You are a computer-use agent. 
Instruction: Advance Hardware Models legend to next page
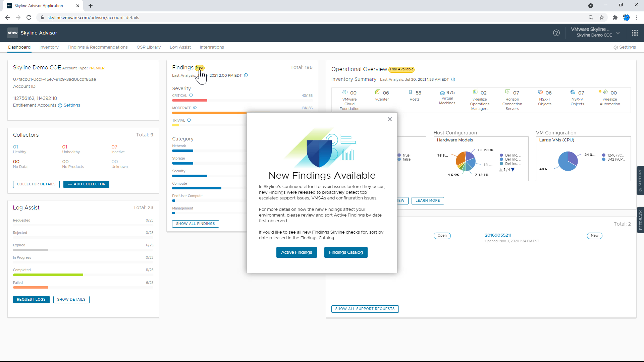[513, 170]
